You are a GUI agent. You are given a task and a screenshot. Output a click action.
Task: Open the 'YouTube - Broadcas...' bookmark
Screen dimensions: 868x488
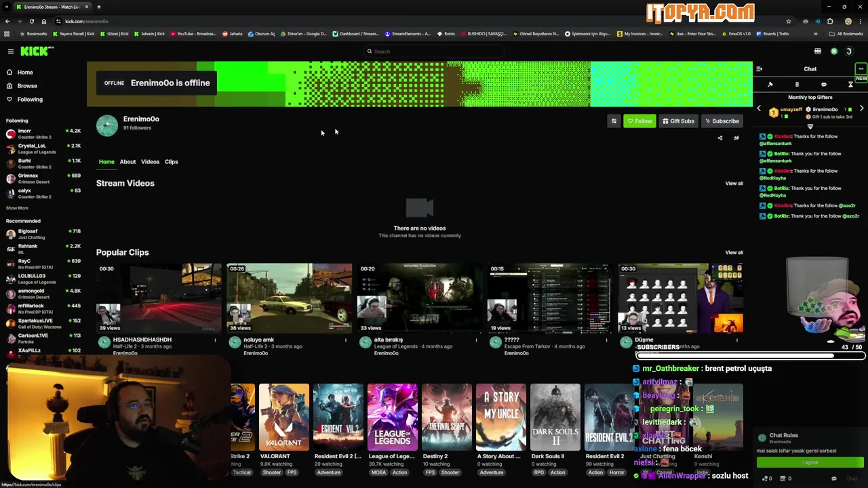coord(193,34)
